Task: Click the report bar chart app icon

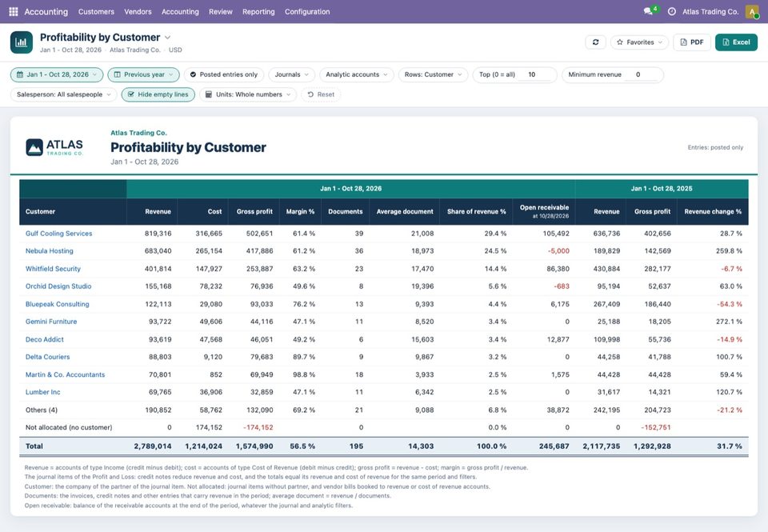Action: (22, 42)
